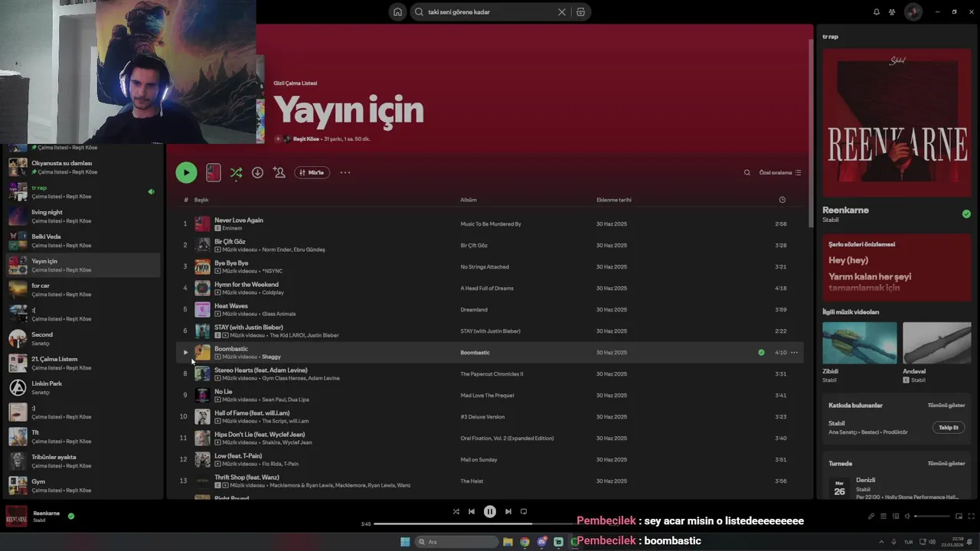Image resolution: width=980 pixels, height=551 pixels.
Task: Open the Özel sıralama sort dropdown
Action: point(780,173)
